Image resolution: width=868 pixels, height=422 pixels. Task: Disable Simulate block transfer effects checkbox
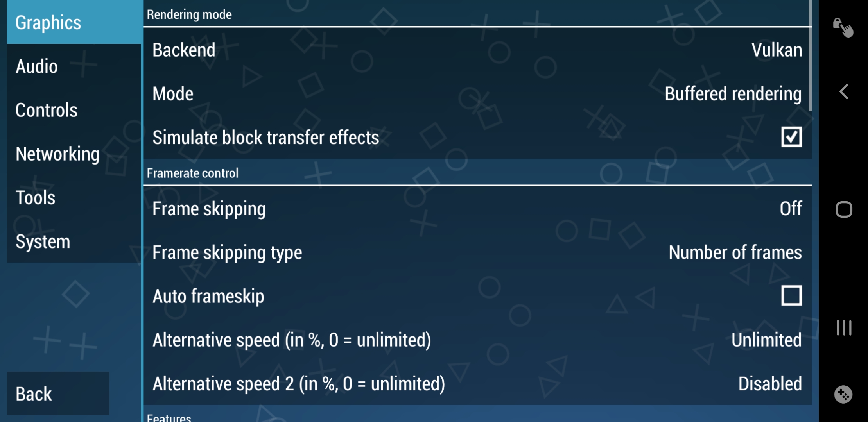point(791,137)
